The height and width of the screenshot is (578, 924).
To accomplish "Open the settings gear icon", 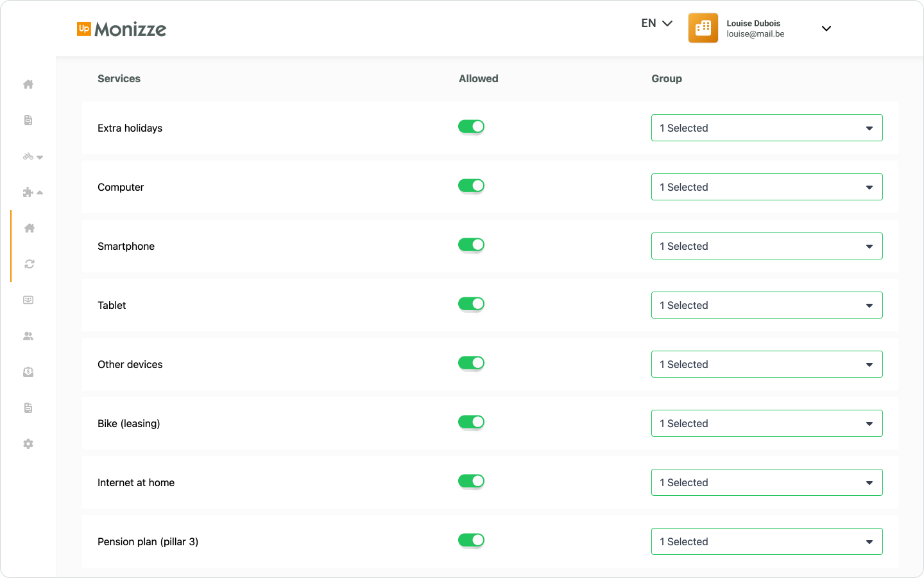I will 28,444.
